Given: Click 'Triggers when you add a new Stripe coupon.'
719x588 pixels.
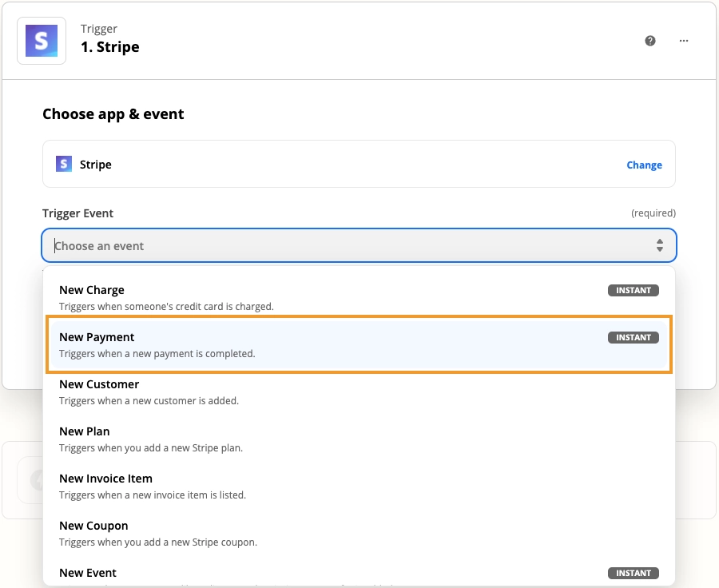Looking at the screenshot, I should [158, 542].
